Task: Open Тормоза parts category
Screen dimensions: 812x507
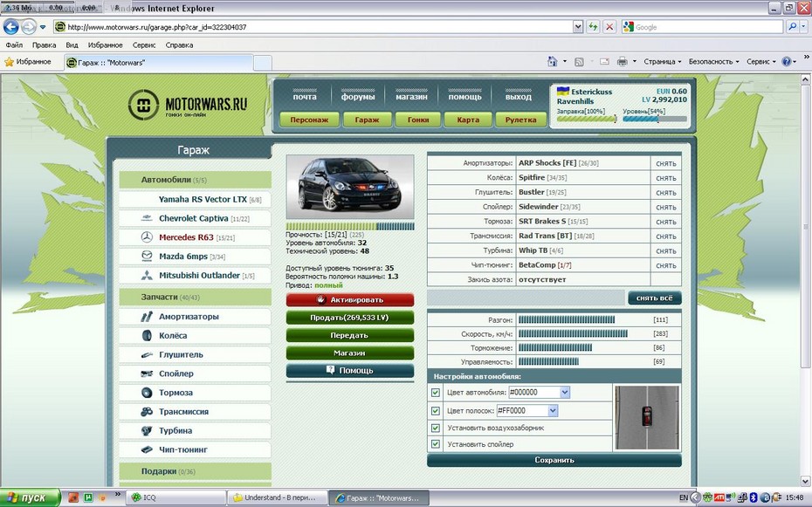Action: (196, 393)
